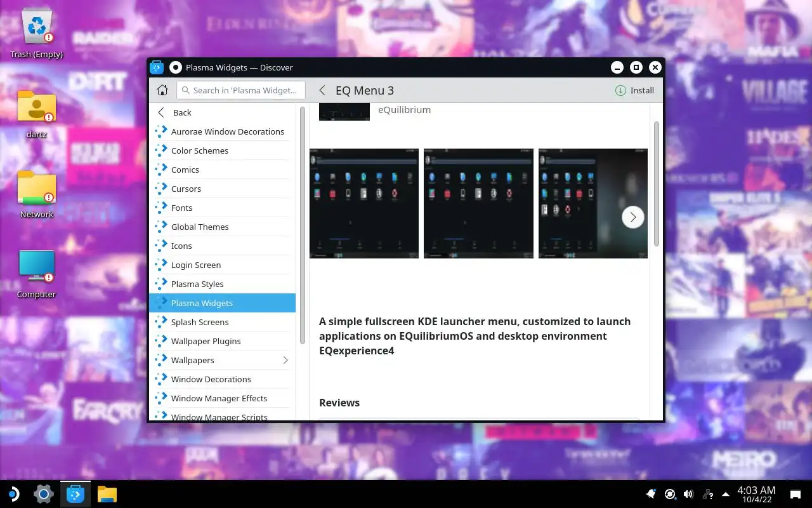Open the Computer icon on the desktop
812x508 pixels.
pos(37,274)
